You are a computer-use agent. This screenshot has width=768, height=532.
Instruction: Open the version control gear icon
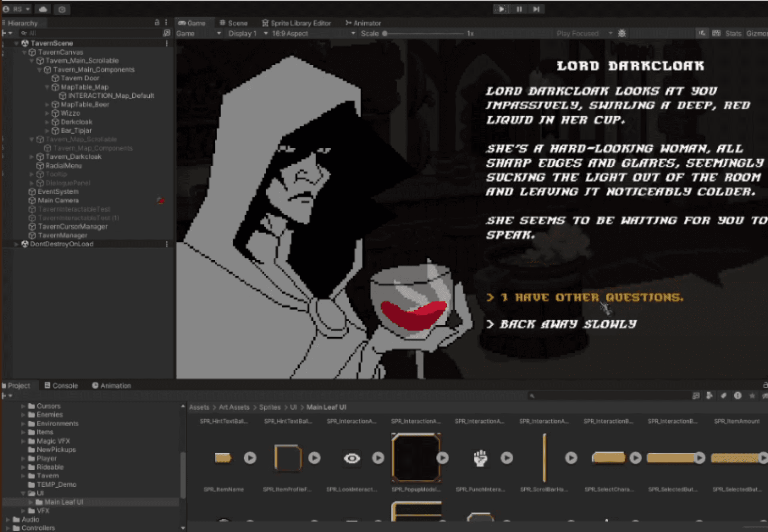62,9
